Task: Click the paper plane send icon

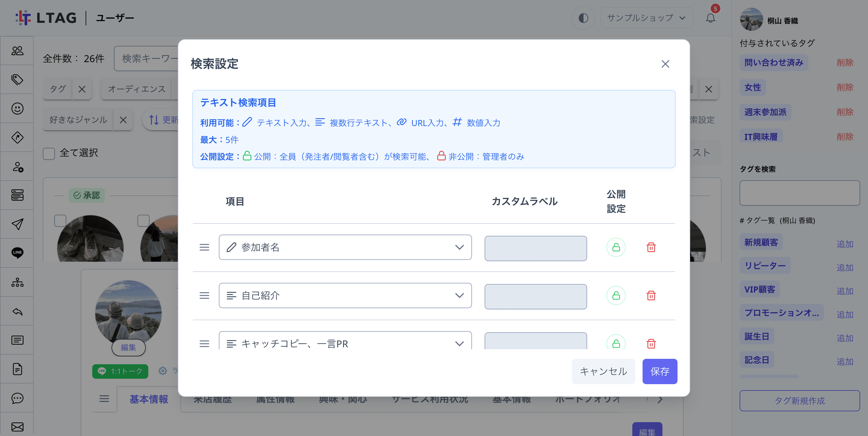Action: click(17, 224)
